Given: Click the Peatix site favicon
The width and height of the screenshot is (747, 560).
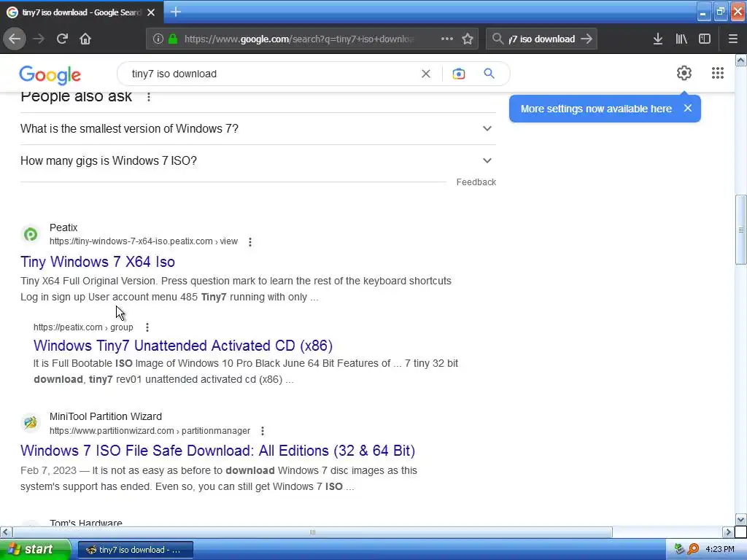Looking at the screenshot, I should pos(31,234).
